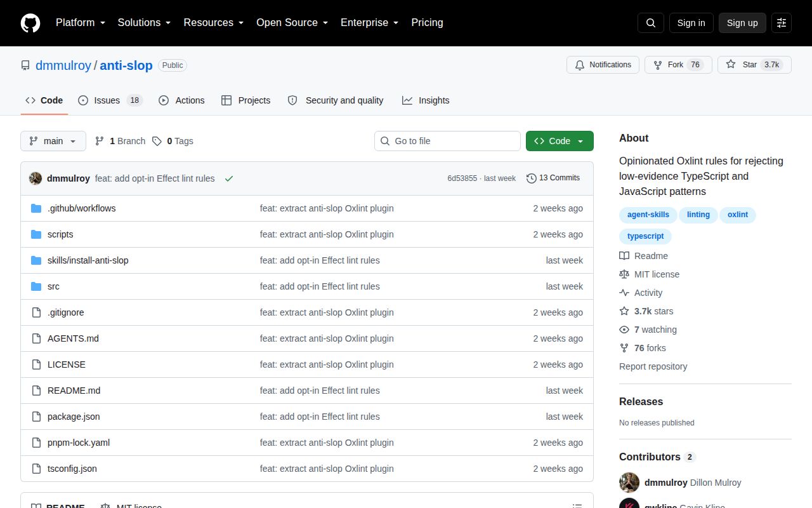Screen dimensions: 812x508
Task: Open Readme link in About
Action: 644,256
